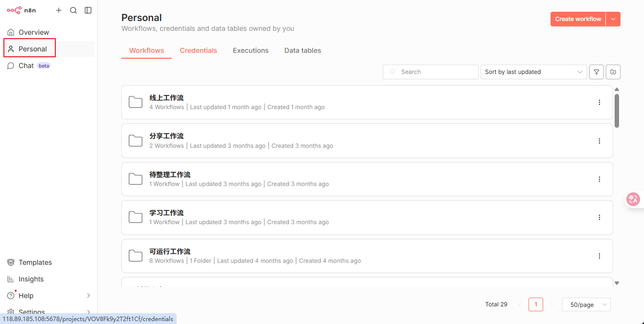Open the Sort by last updated dropdown
This screenshot has width=644, height=324.
(533, 72)
